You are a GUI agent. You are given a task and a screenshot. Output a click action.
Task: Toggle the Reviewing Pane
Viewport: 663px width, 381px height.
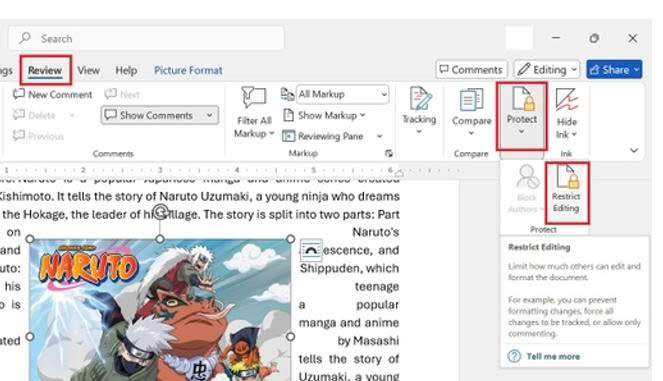coord(323,136)
